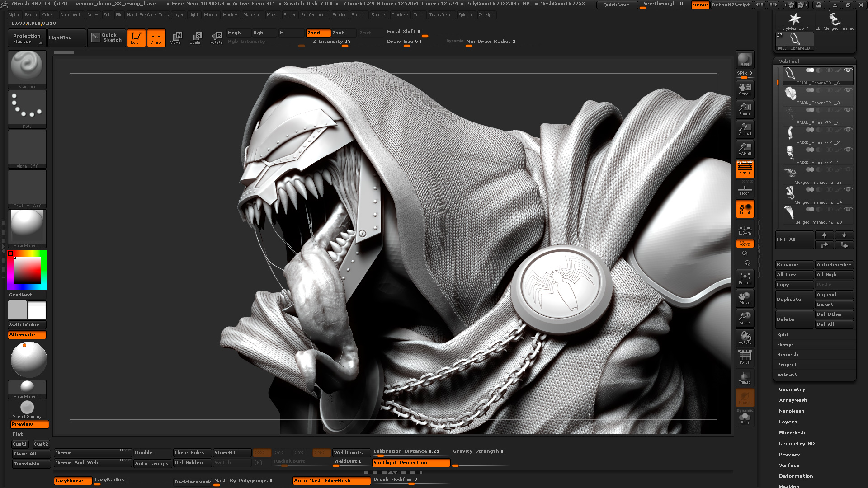The image size is (868, 488).
Task: Expand the Project section
Action: [787, 365]
